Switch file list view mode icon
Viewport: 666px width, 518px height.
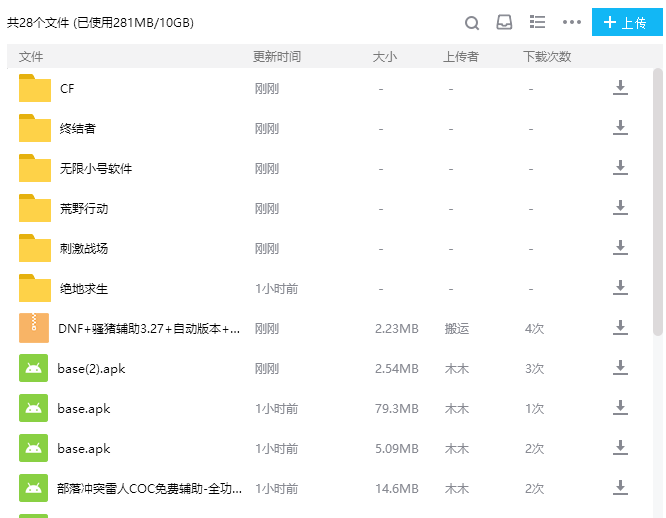point(537,22)
